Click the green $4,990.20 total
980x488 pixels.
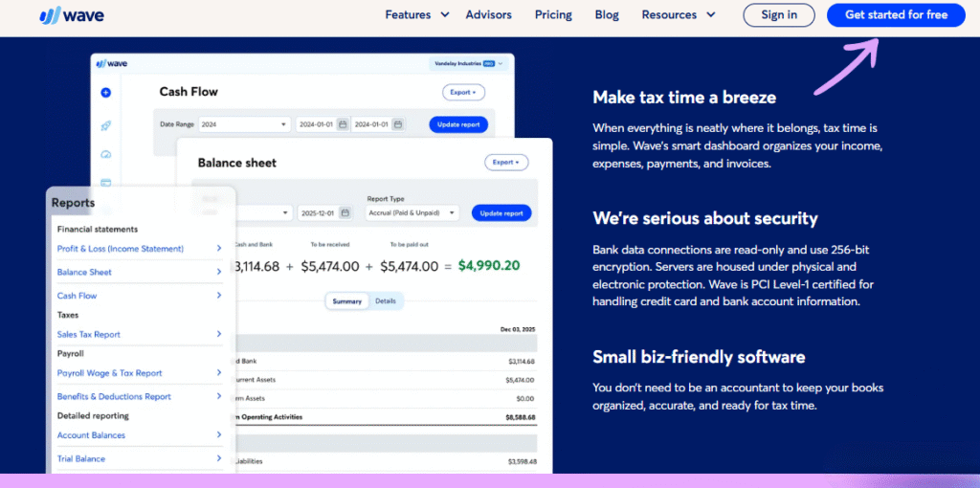tap(489, 266)
